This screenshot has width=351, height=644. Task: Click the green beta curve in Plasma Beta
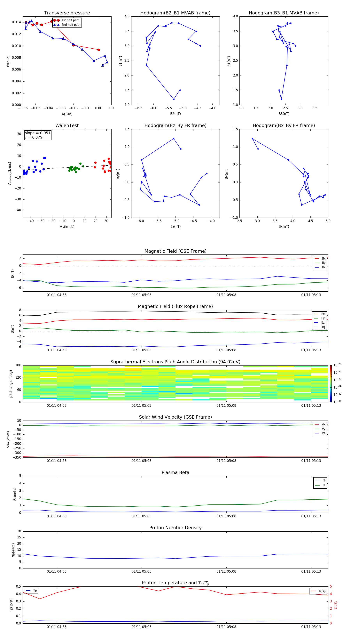coord(175,507)
